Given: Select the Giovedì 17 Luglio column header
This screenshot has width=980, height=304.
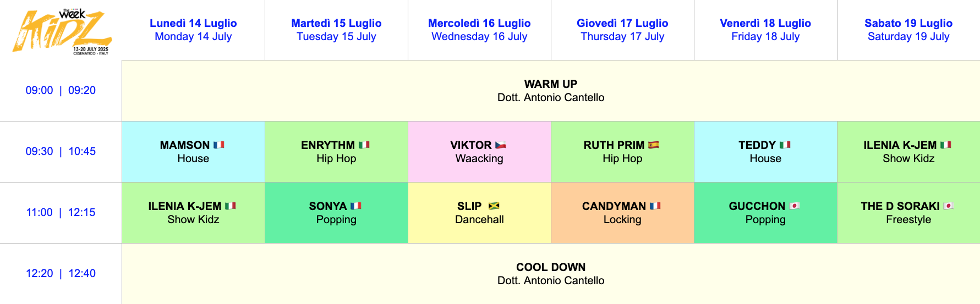Looking at the screenshot, I should tap(622, 30).
